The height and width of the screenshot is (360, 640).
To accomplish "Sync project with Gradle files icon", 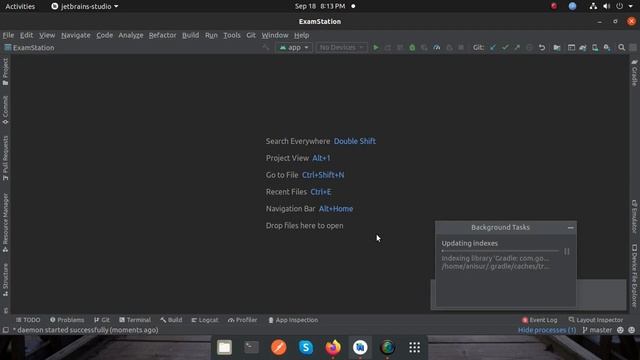I will pos(583,48).
